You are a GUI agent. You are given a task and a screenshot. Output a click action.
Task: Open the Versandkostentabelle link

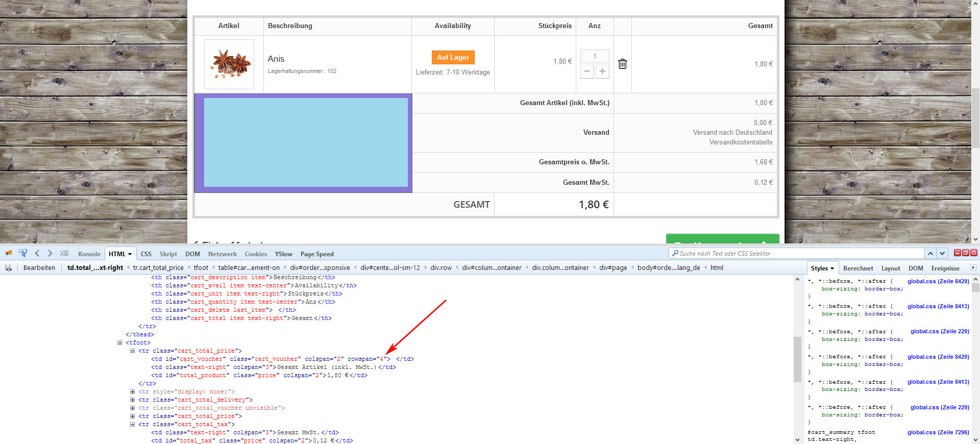(741, 142)
